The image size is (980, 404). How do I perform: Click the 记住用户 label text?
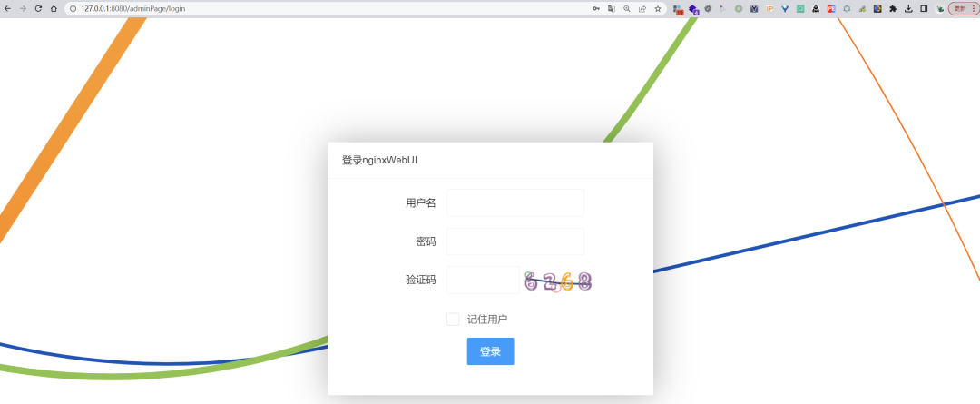(487, 319)
